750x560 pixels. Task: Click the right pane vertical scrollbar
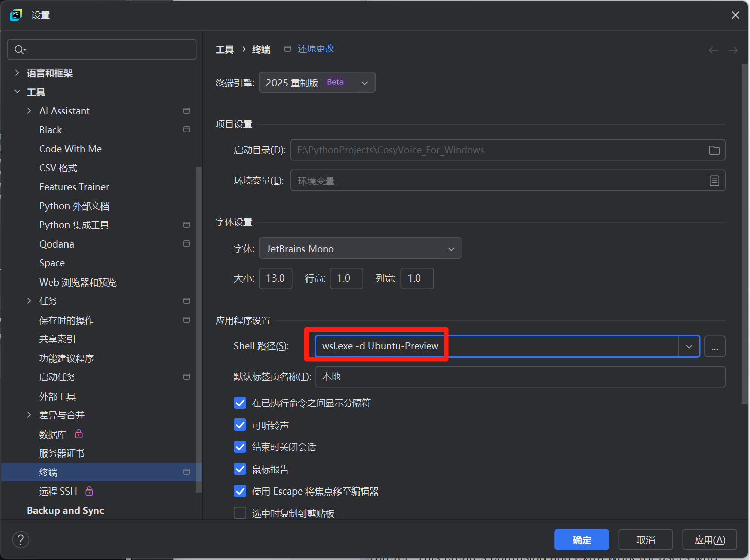click(x=744, y=234)
